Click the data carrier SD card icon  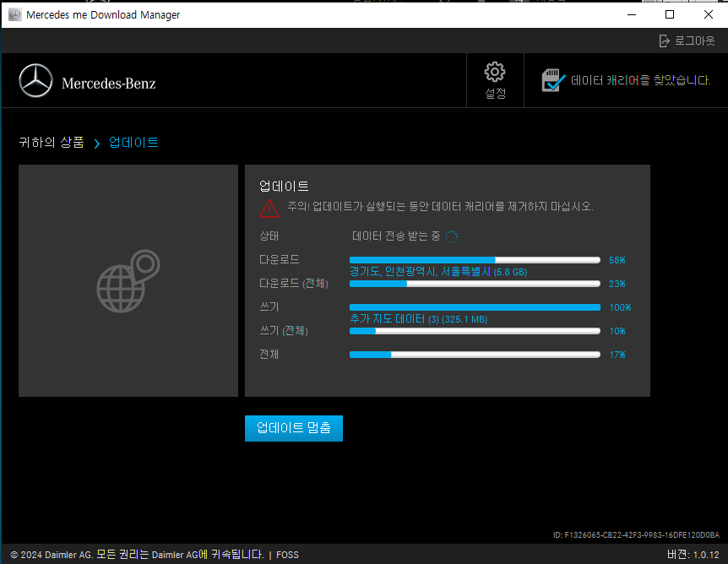click(x=553, y=80)
